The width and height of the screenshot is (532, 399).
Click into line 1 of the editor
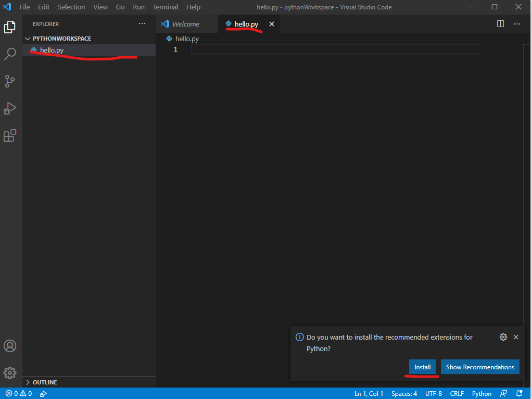pos(336,49)
